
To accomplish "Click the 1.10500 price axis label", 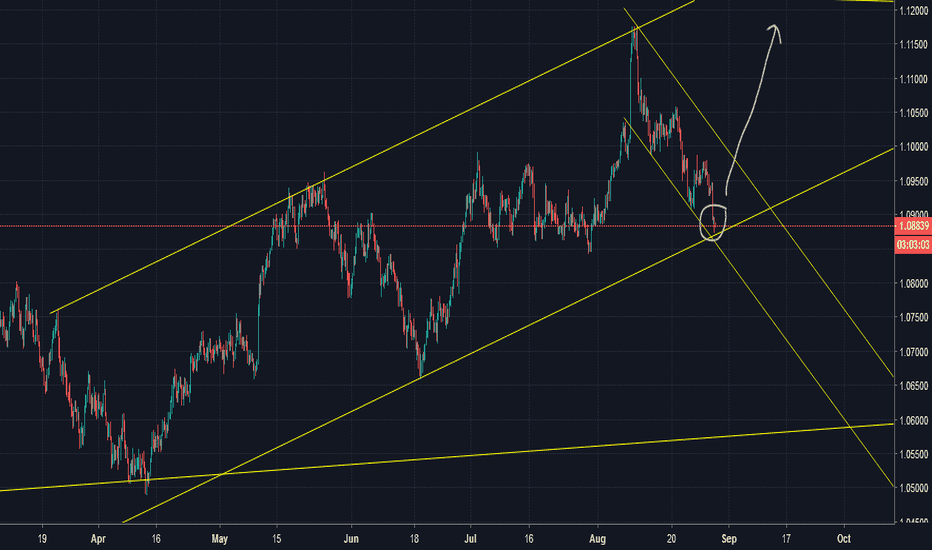I will 914,112.
